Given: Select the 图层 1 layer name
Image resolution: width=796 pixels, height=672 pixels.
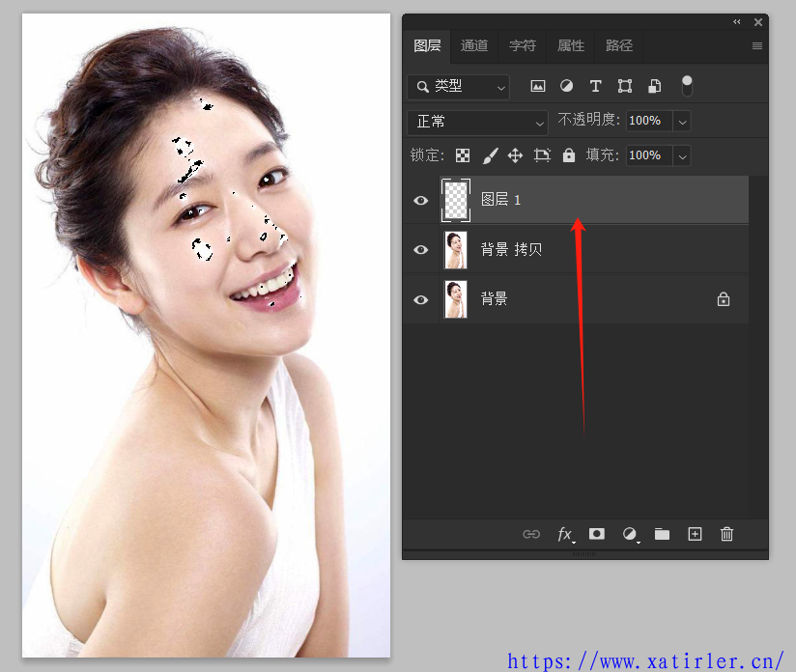Looking at the screenshot, I should [500, 200].
